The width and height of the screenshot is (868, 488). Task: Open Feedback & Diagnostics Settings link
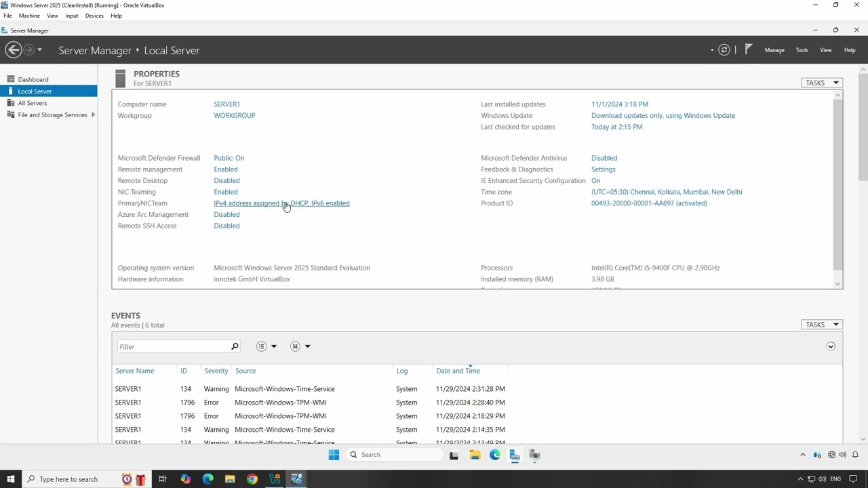604,169
